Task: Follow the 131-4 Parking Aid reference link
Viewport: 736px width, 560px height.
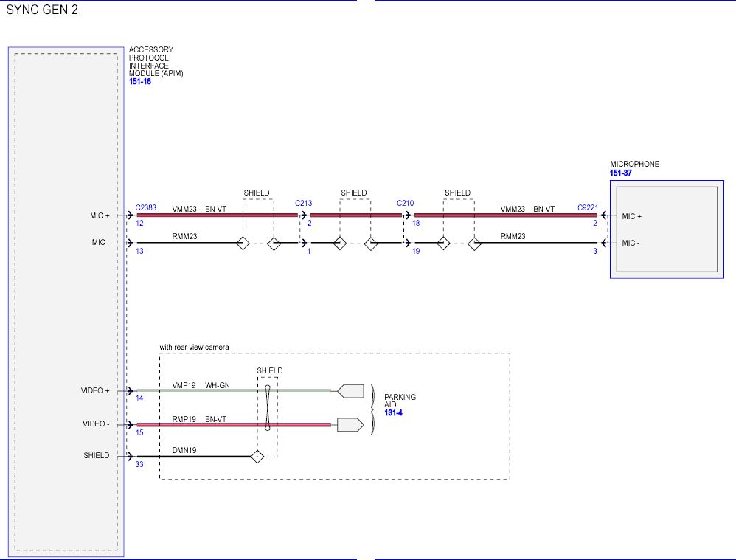Action: (x=393, y=413)
